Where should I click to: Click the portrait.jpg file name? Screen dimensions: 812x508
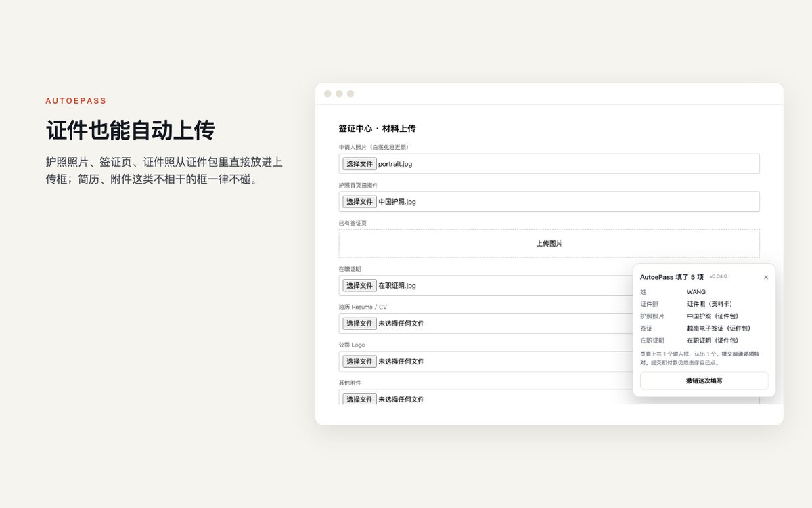(x=395, y=164)
